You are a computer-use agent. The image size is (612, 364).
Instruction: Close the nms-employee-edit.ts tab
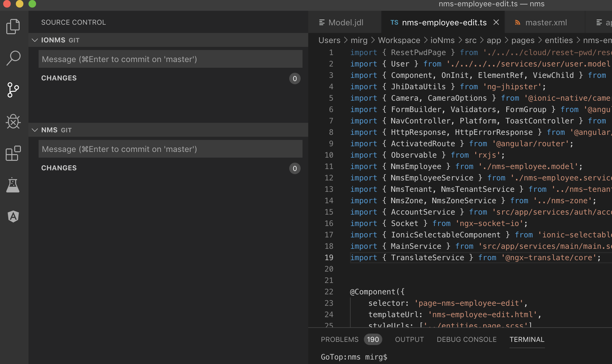point(496,22)
